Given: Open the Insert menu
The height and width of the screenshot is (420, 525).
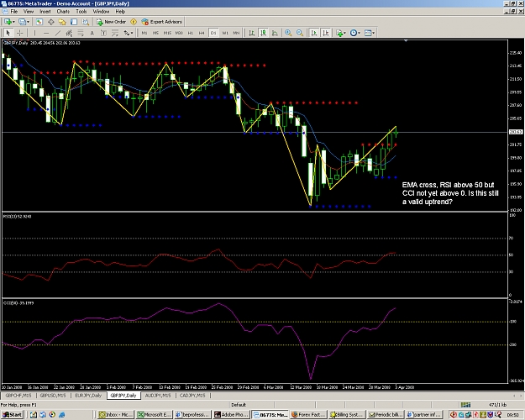Looking at the screenshot, I should [x=45, y=12].
